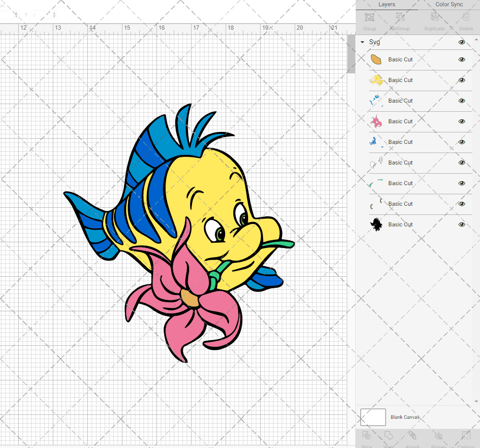Image resolution: width=480 pixels, height=448 pixels.
Task: Click the UnGroup icon
Action: tap(400, 17)
